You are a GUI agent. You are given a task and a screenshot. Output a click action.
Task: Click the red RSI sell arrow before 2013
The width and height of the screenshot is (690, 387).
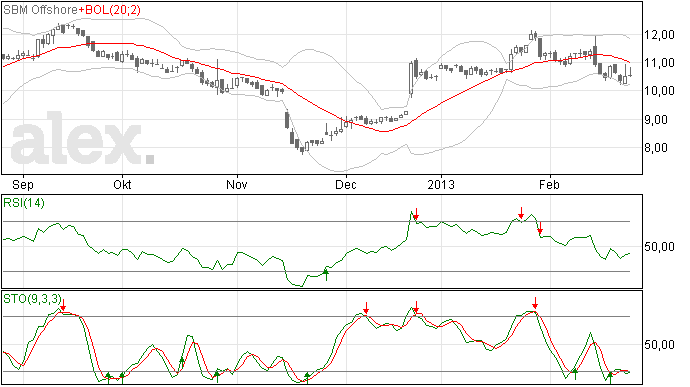click(416, 214)
